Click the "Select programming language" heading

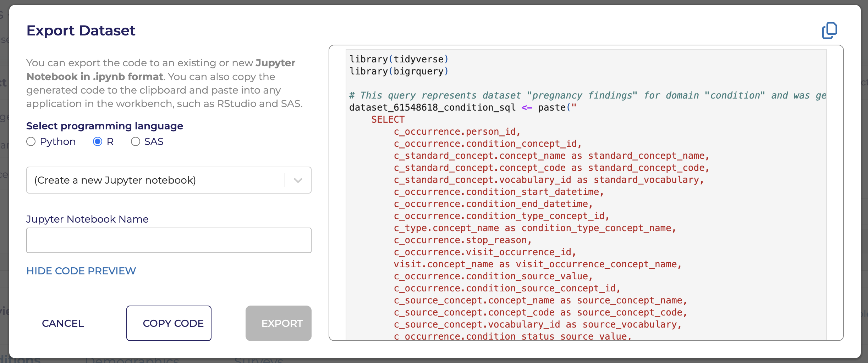[x=105, y=126]
